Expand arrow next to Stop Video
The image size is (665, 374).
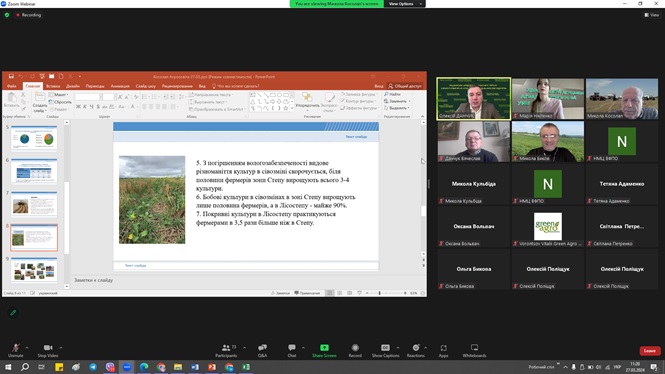61,348
